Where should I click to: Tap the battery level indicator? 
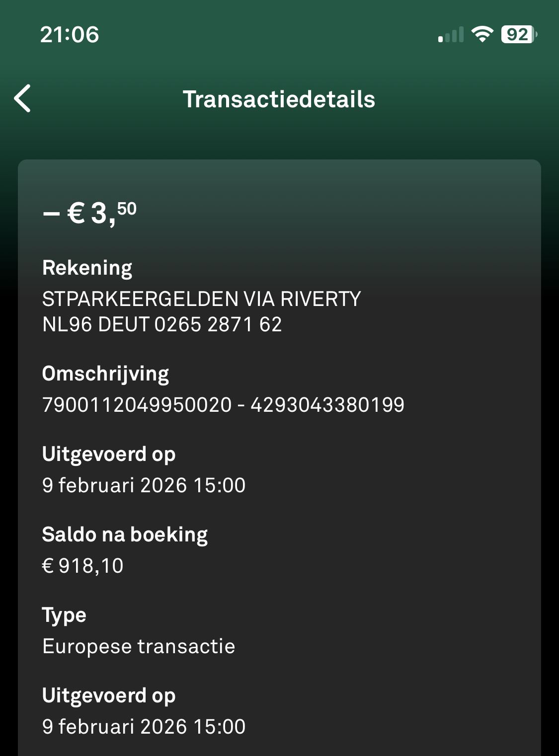click(519, 34)
